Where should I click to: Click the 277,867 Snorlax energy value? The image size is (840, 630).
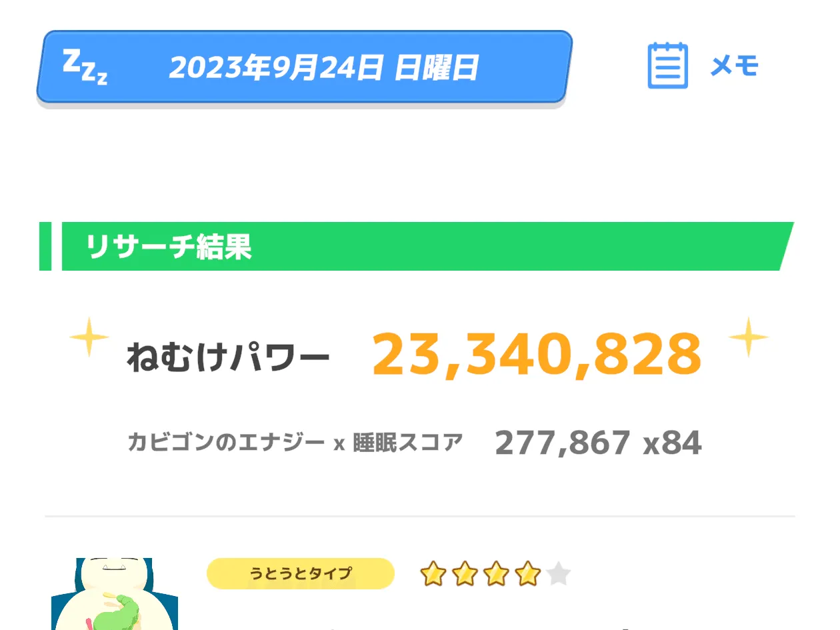(x=563, y=443)
